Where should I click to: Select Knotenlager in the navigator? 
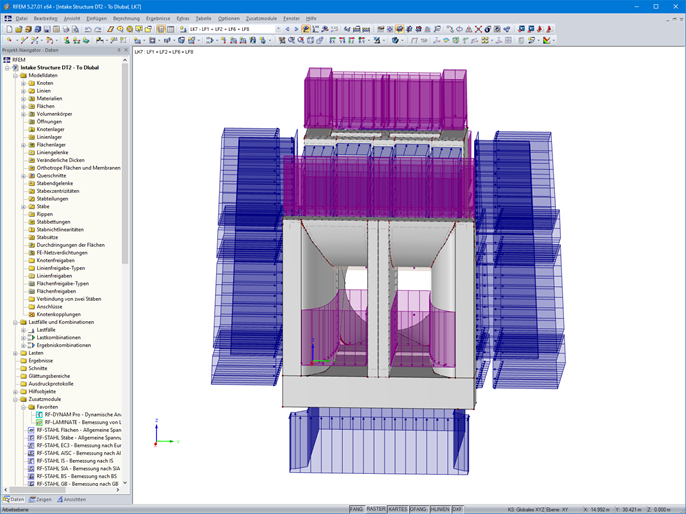pyautogui.click(x=50, y=129)
